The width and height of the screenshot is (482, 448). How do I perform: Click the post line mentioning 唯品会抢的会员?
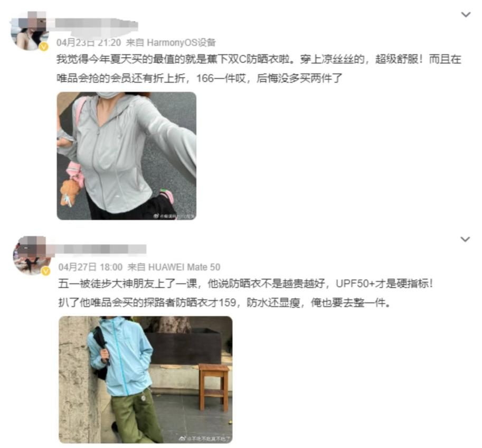pos(199,78)
